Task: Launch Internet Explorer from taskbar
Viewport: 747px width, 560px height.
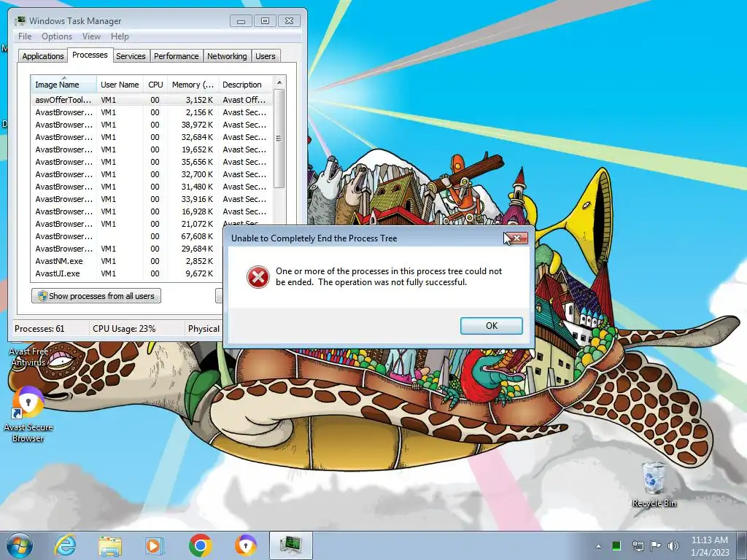Action: [x=65, y=545]
